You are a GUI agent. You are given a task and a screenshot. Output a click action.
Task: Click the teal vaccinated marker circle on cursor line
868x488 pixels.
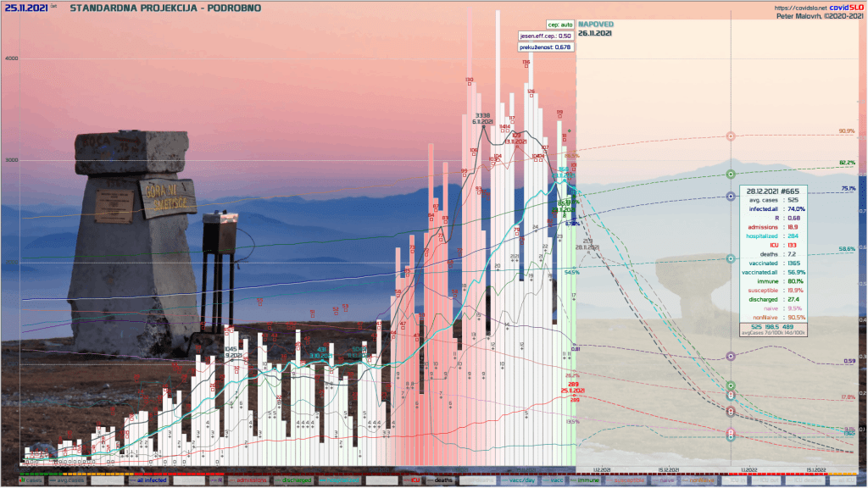[731, 258]
